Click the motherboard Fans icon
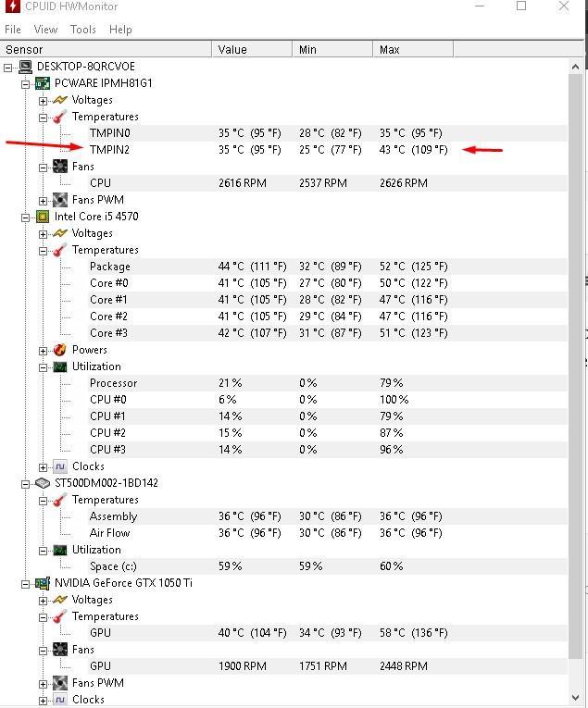This screenshot has width=588, height=708. (59, 167)
